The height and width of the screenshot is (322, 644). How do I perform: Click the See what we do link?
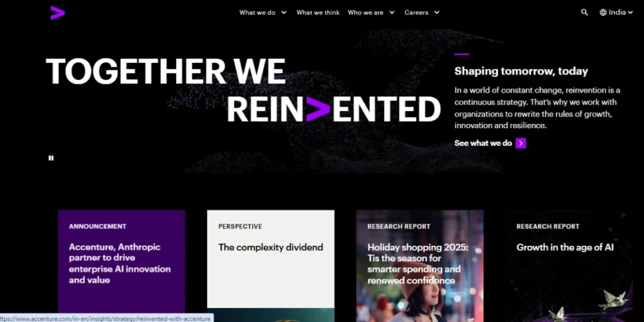point(483,143)
